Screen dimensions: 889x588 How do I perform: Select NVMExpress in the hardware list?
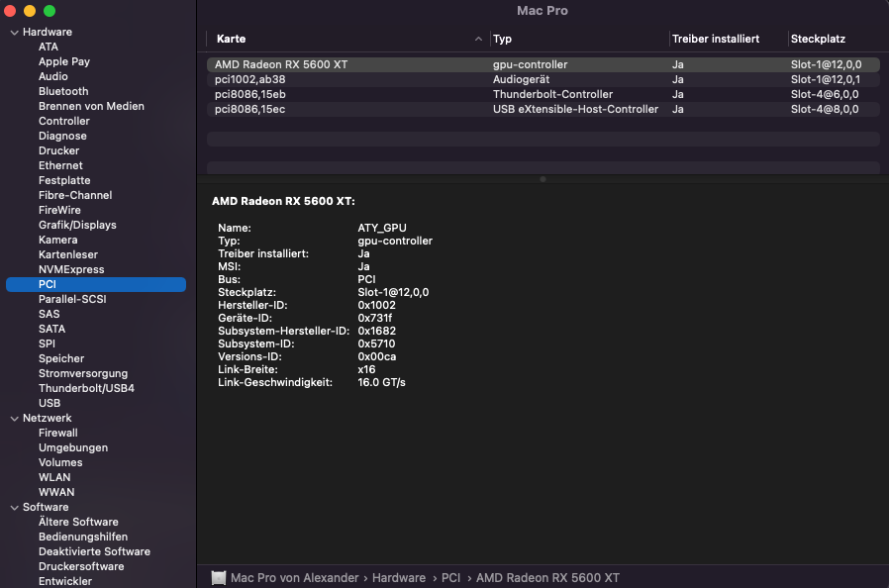(x=71, y=269)
